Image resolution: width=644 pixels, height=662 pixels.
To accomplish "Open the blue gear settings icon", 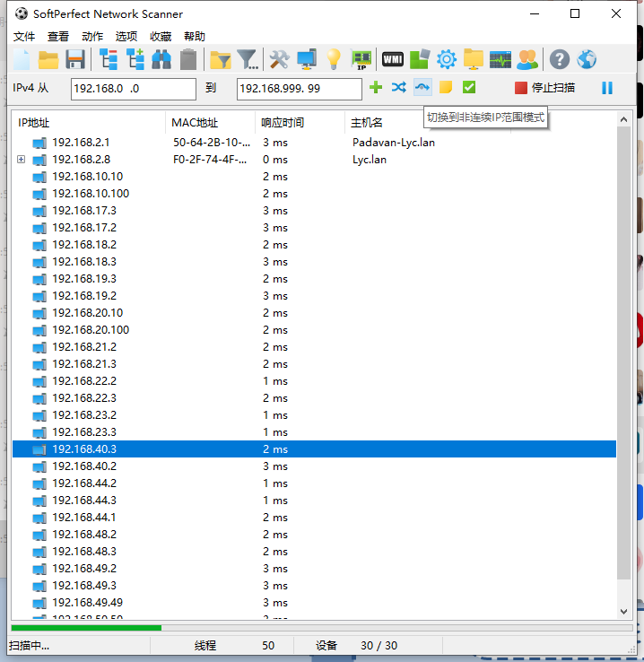I will (447, 59).
